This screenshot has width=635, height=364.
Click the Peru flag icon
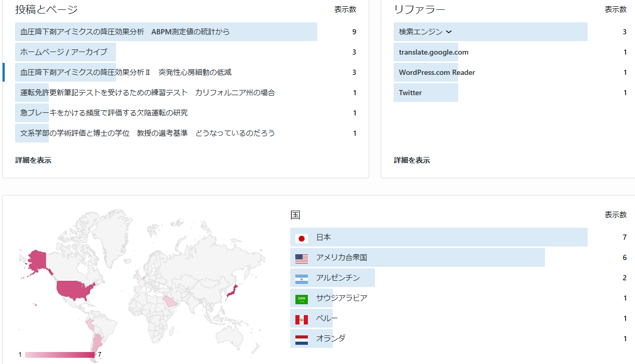[302, 319]
